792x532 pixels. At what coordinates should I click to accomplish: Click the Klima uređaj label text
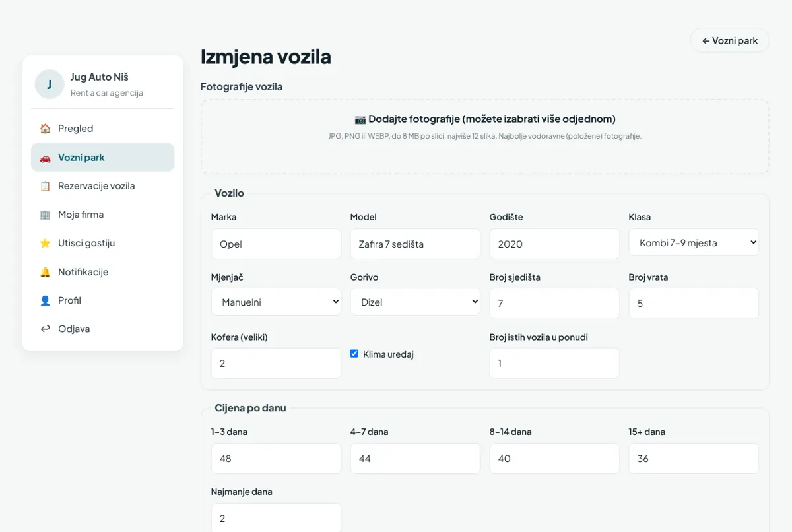(x=388, y=354)
